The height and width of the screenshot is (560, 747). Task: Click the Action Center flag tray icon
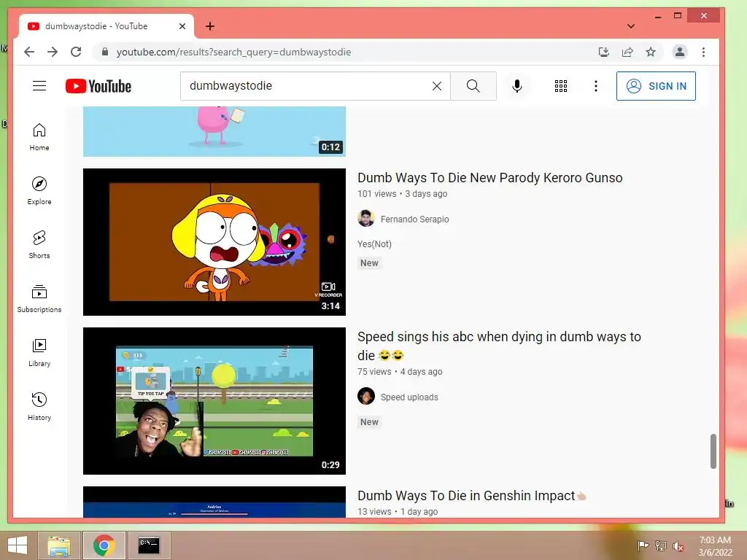[x=643, y=545]
